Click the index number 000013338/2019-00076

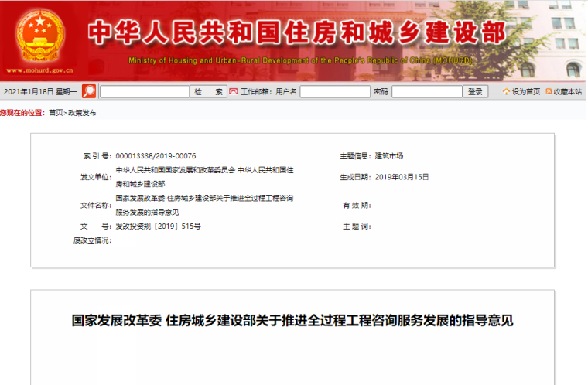tap(156, 155)
